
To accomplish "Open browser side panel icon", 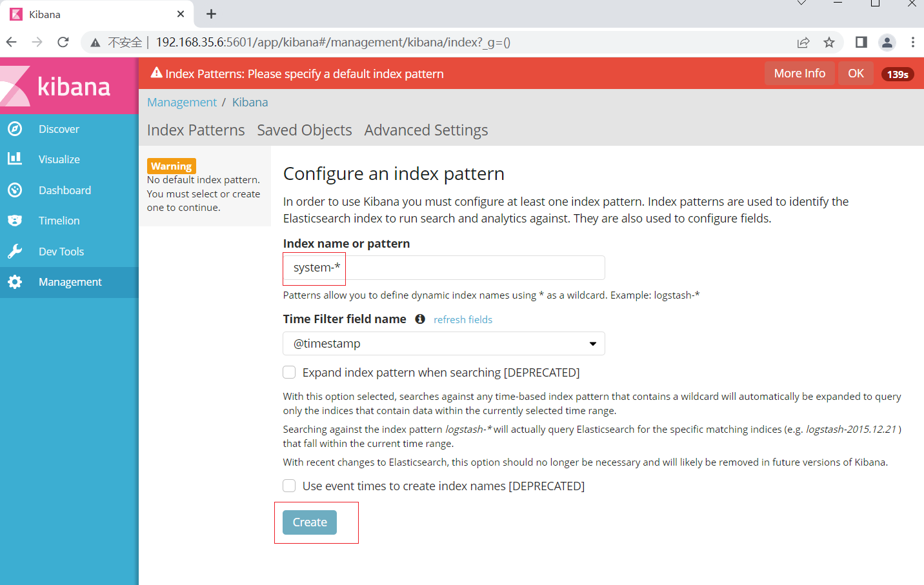I will coord(861,43).
